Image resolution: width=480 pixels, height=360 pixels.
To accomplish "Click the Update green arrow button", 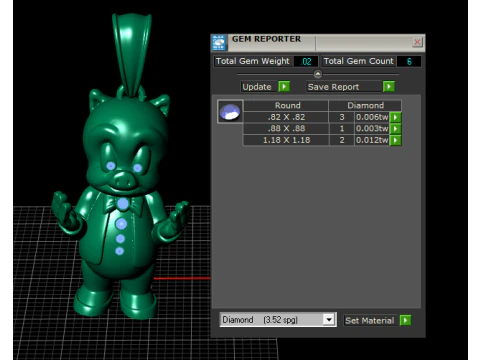I will pos(284,87).
